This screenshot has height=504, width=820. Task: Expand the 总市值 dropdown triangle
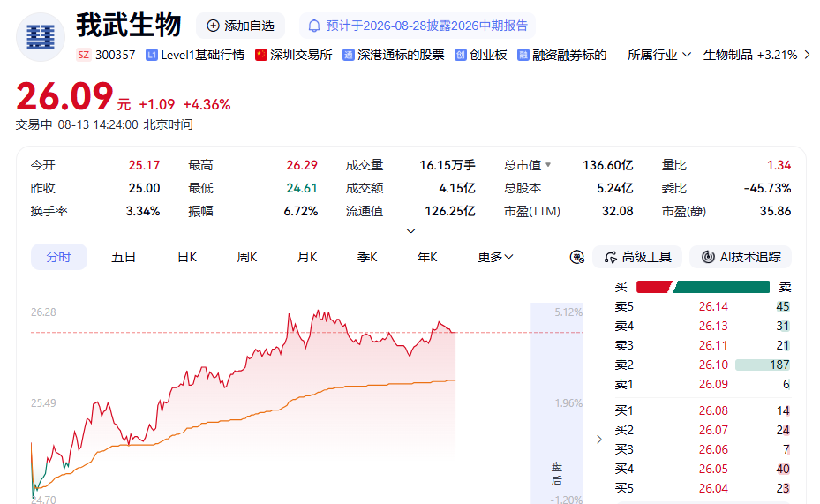548,165
